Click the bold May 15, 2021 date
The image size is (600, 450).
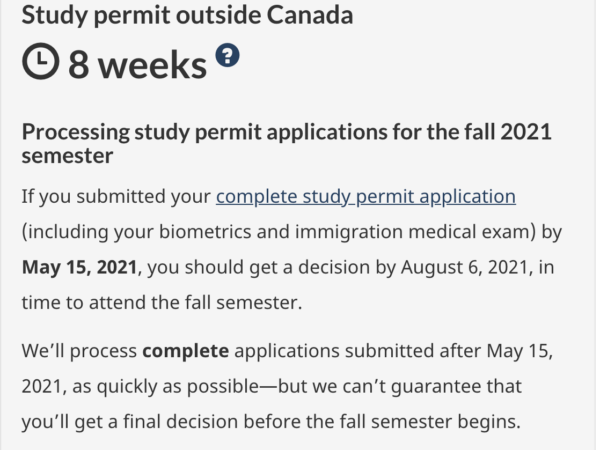[x=79, y=267]
